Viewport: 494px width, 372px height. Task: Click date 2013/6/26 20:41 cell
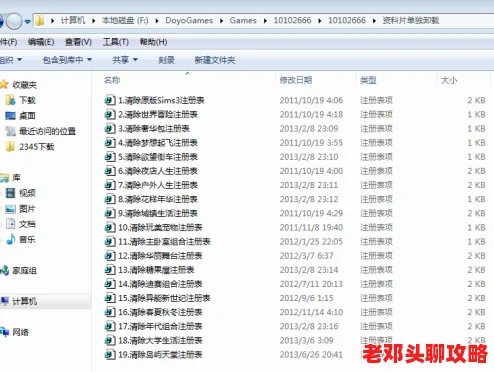(x=311, y=354)
